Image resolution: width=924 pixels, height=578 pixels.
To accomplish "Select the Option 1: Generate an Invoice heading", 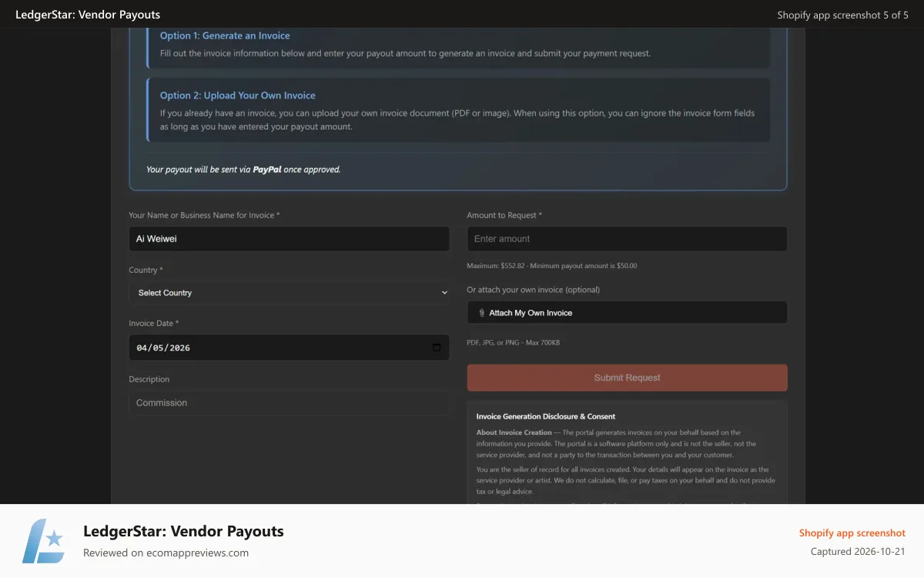I will click(225, 35).
